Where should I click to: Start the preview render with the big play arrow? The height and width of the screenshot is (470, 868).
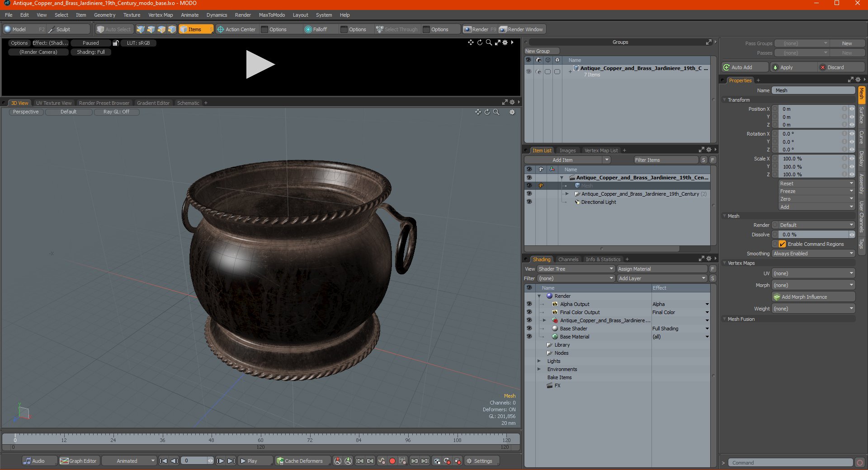(260, 64)
